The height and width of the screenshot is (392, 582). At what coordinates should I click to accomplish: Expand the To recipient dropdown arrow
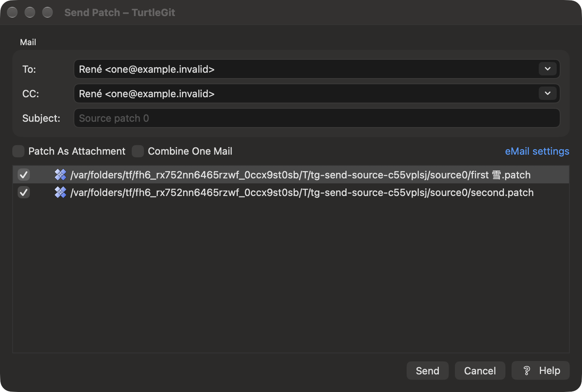(548, 69)
